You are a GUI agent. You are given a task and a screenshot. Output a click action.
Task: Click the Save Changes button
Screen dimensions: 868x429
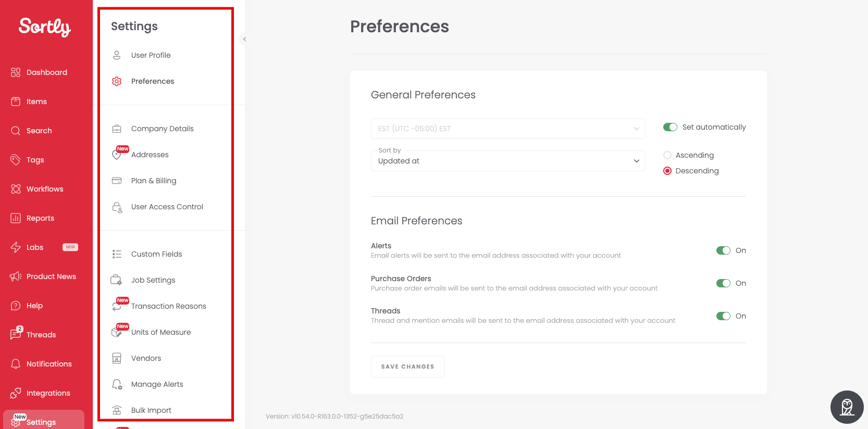pyautogui.click(x=407, y=367)
